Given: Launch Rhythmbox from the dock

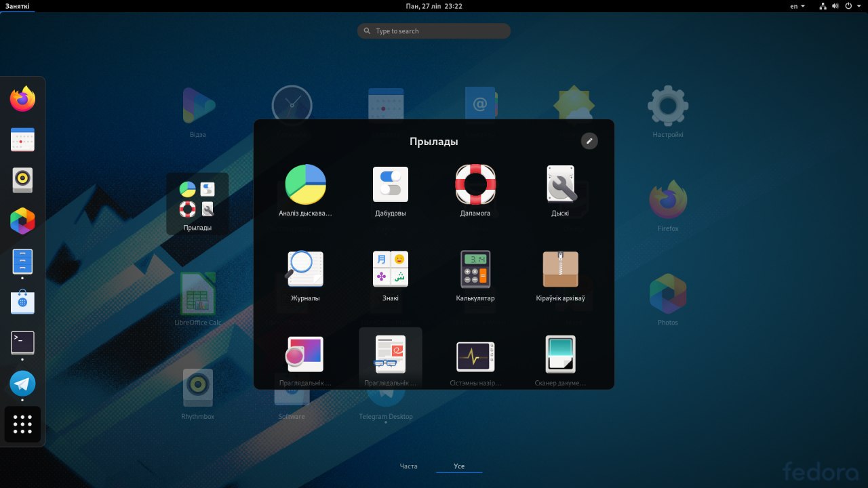Looking at the screenshot, I should [x=22, y=180].
